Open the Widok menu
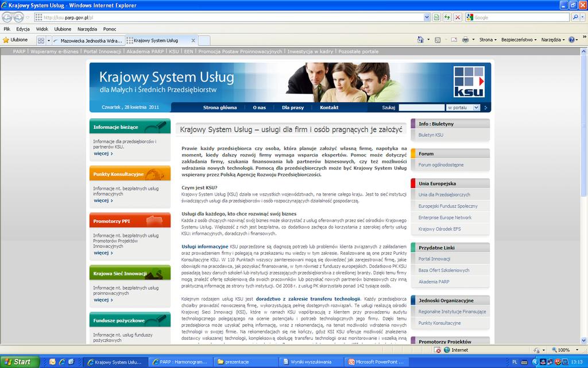This screenshot has width=588, height=368. click(x=42, y=29)
